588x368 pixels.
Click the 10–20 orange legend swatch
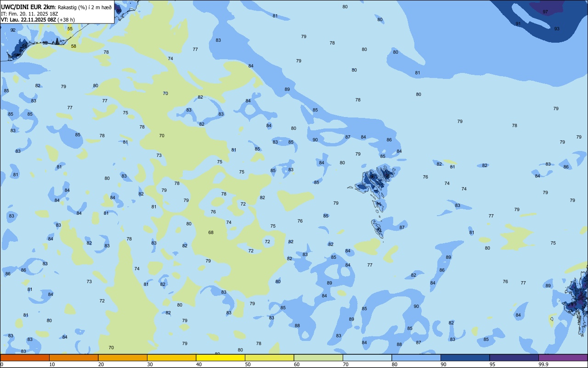tap(73, 357)
